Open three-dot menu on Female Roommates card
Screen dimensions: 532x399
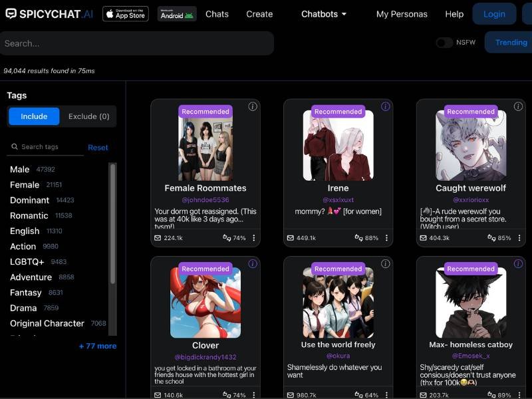[254, 238]
